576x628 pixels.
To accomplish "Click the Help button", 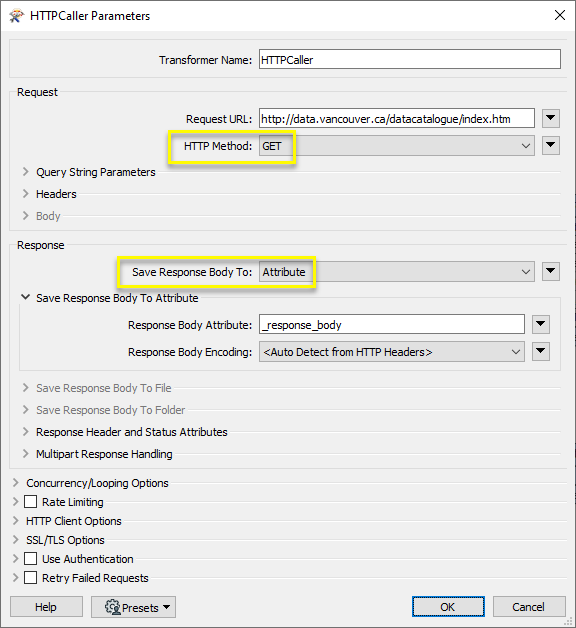I will tap(46, 607).
